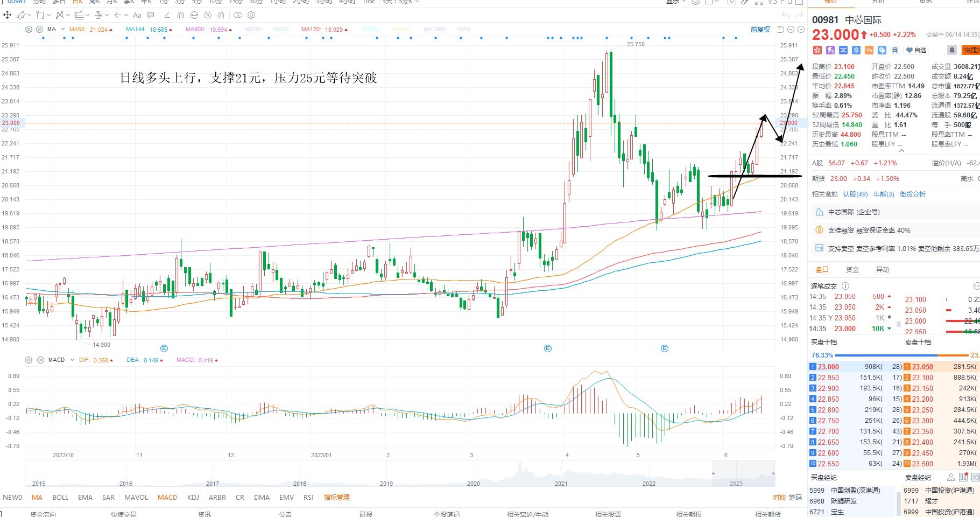This screenshot has width=980, height=517.
Task: Reset chart view with rotate icon
Action: [781, 30]
